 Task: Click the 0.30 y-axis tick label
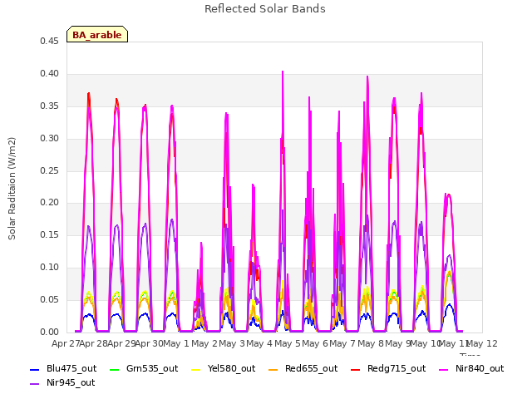49,139
